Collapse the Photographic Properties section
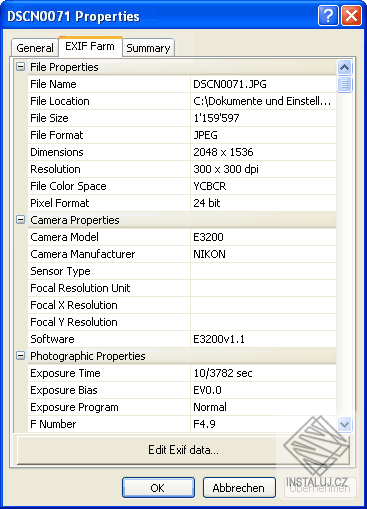Screen dimensions: 367x509 coord(20,356)
